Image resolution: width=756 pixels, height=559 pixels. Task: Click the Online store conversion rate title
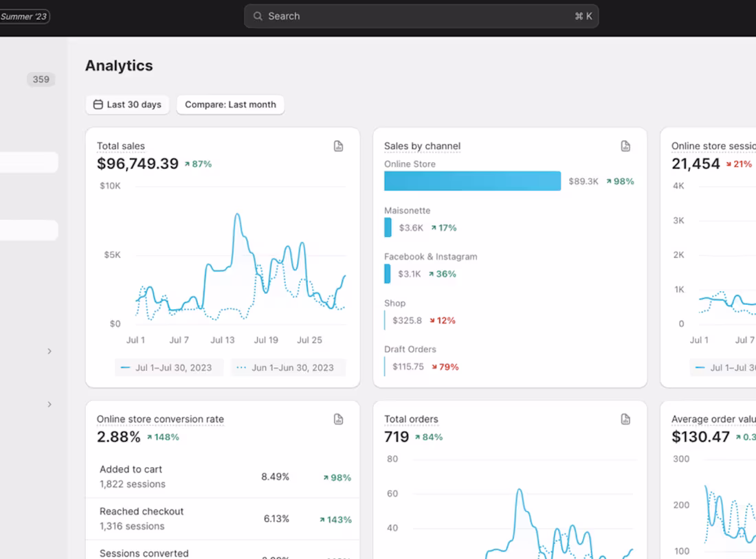tap(160, 419)
